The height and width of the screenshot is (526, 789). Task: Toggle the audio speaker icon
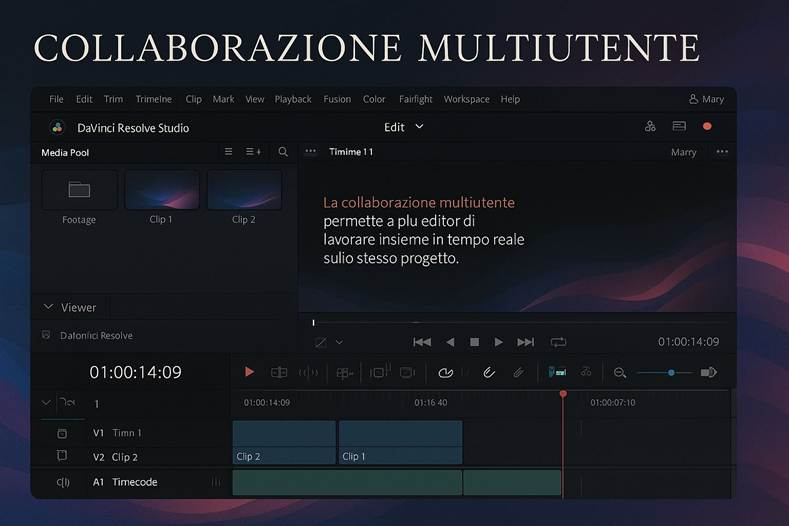[708, 372]
